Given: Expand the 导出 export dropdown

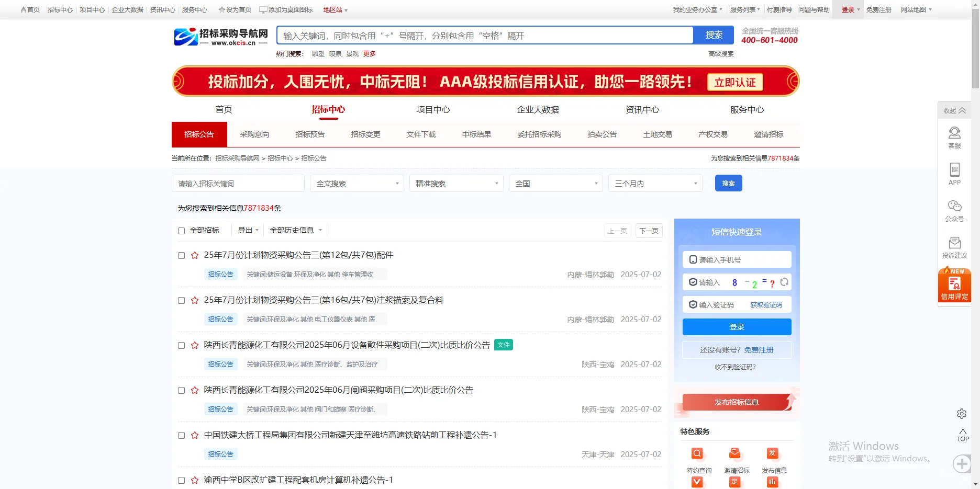Looking at the screenshot, I should coord(248,230).
